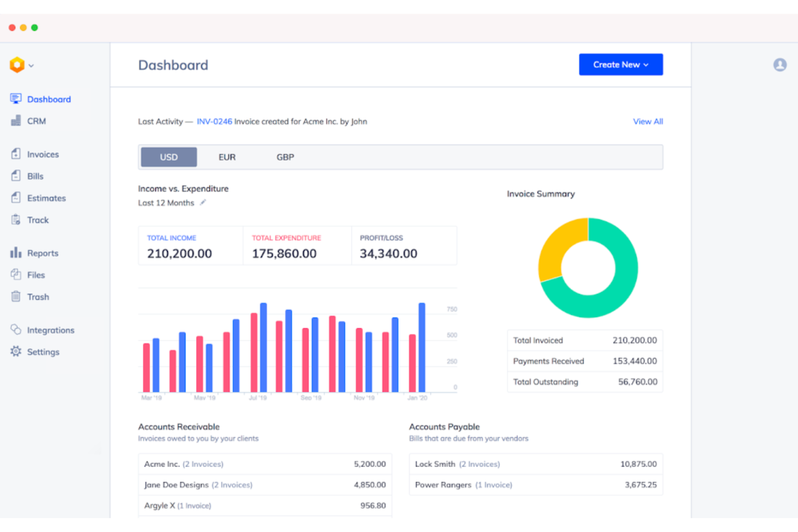This screenshot has width=798, height=532.
Task: Open invoice INV-0246 from Last Activity
Action: tap(214, 121)
